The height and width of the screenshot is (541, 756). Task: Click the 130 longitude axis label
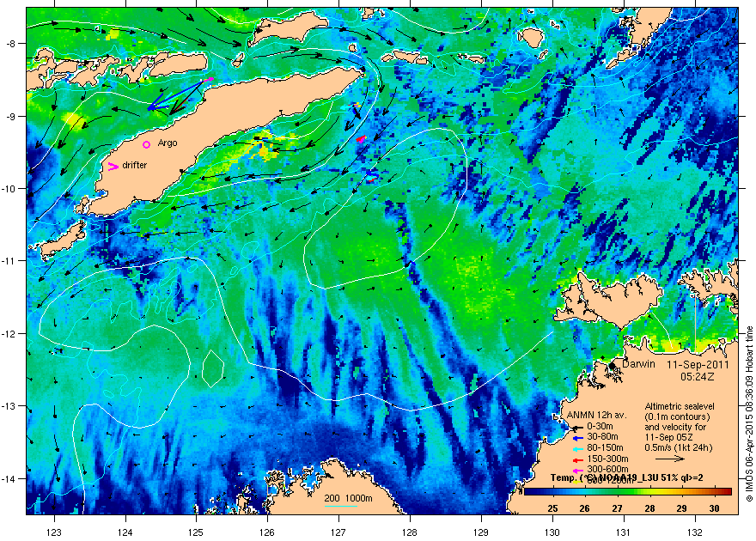coord(552,532)
